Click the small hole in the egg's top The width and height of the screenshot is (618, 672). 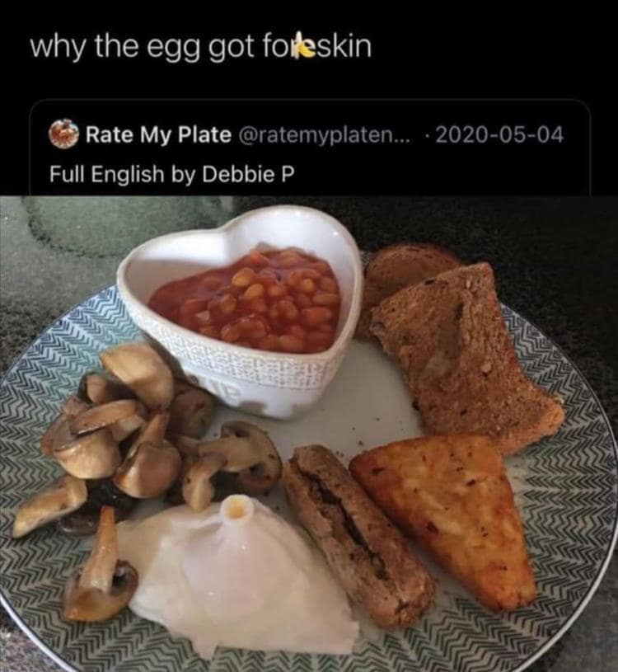(x=236, y=509)
